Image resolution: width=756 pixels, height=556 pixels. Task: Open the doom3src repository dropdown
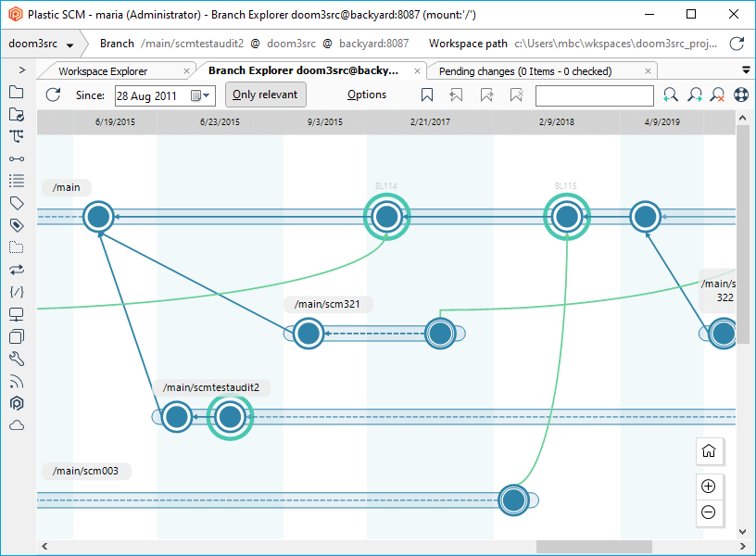(42, 44)
